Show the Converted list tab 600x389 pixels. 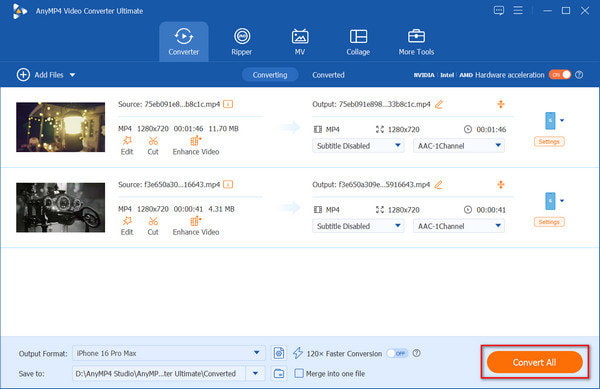[x=328, y=75]
